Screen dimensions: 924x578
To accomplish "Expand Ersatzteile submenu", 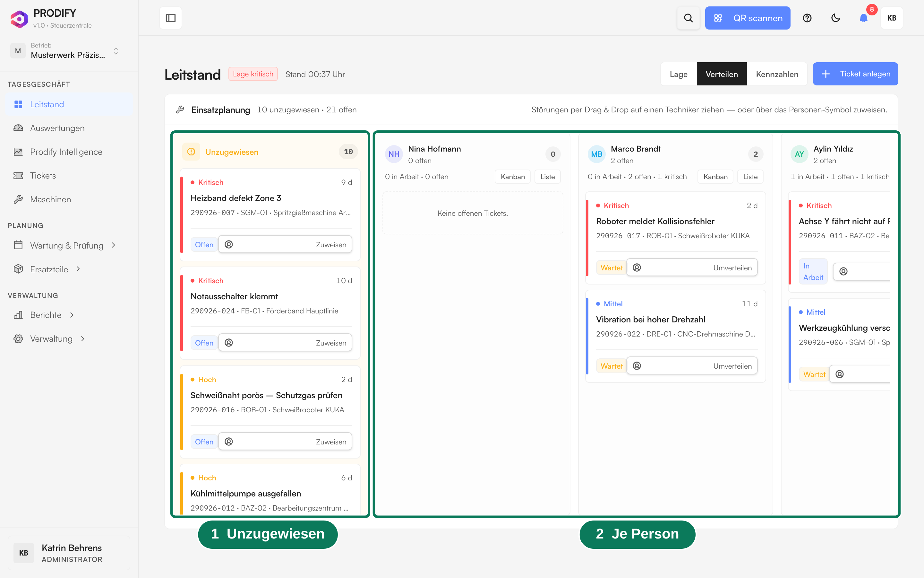I will (x=78, y=269).
